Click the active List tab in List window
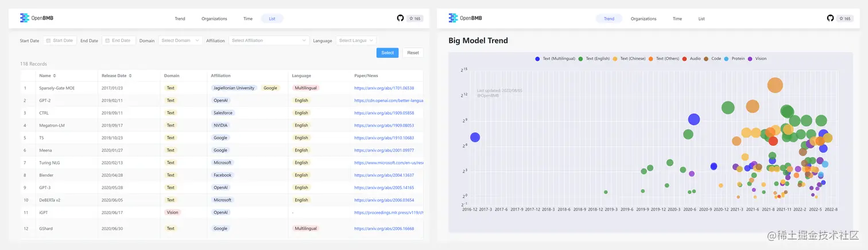Screen dimensions: 868x250 click(272, 18)
